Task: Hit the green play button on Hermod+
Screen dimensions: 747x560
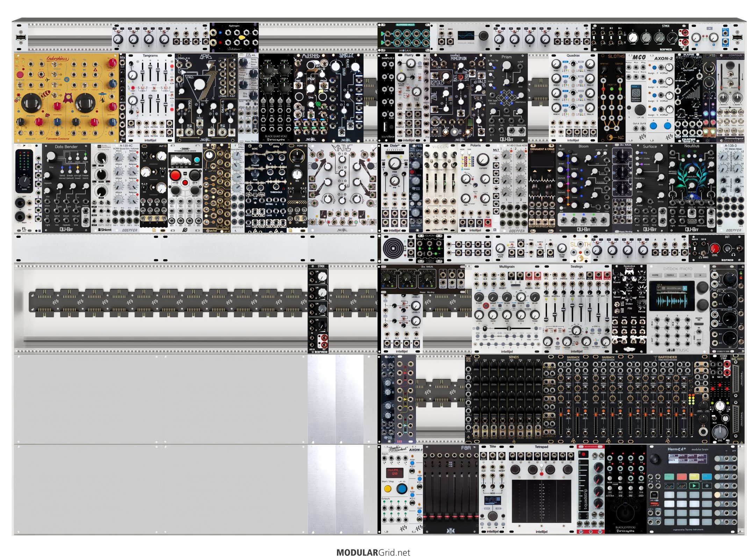Action: point(694,486)
